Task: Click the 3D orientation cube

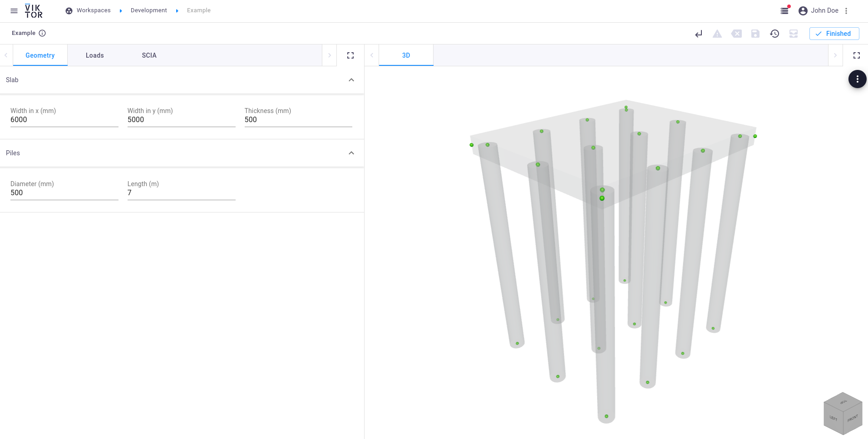Action: pyautogui.click(x=843, y=414)
